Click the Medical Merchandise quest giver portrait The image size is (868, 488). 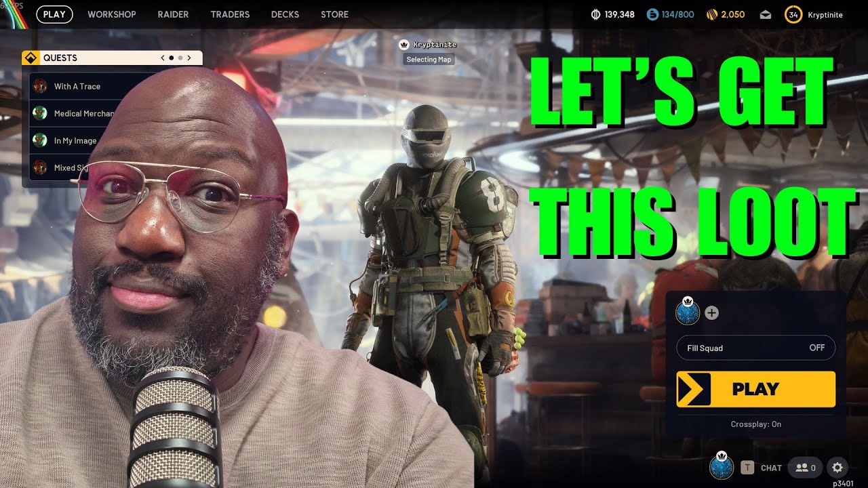tap(41, 113)
